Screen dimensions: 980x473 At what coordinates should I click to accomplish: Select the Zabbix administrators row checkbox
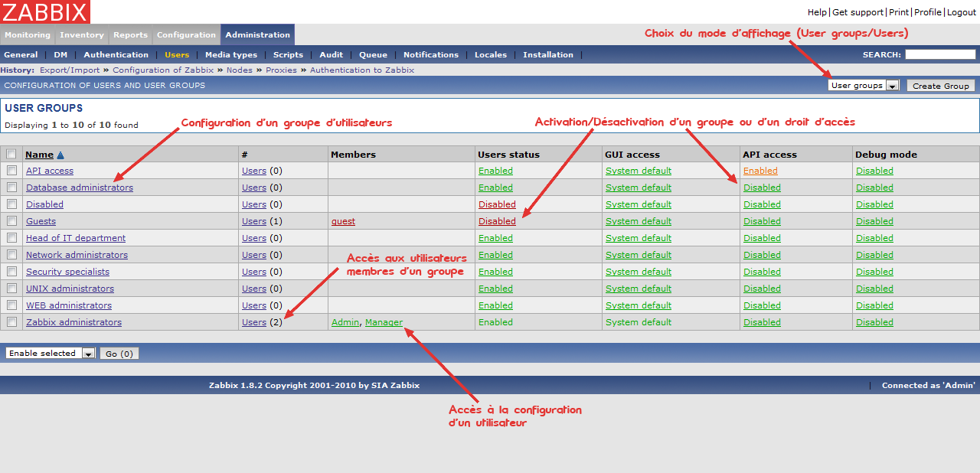(x=11, y=322)
